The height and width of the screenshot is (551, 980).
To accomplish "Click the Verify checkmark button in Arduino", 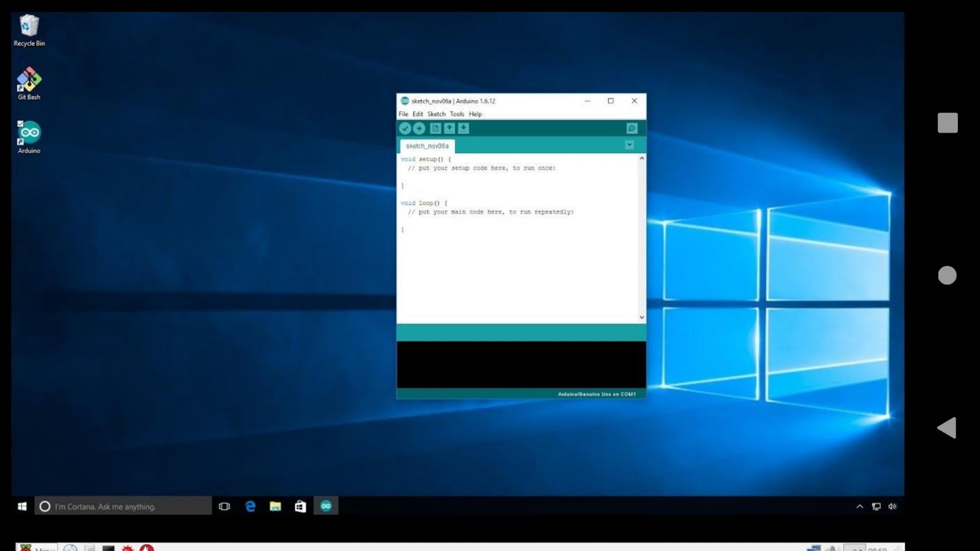I will pyautogui.click(x=405, y=128).
